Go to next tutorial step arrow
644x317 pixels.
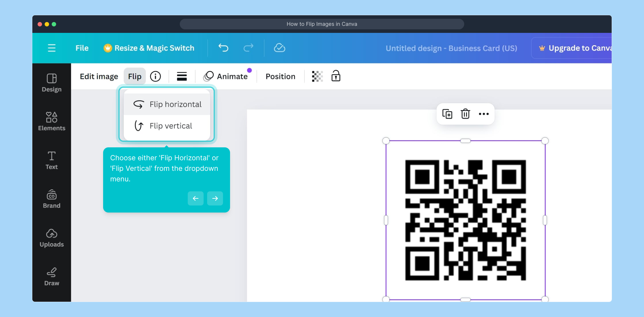(215, 198)
